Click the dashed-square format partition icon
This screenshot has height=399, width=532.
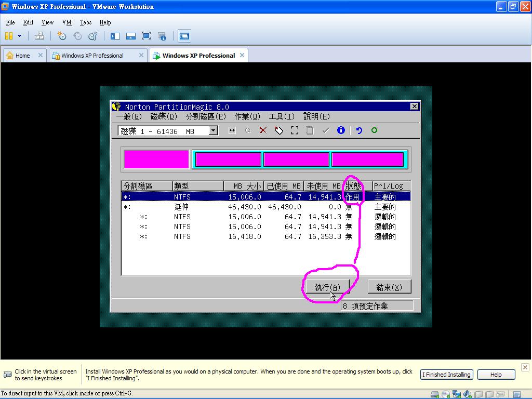click(x=295, y=130)
